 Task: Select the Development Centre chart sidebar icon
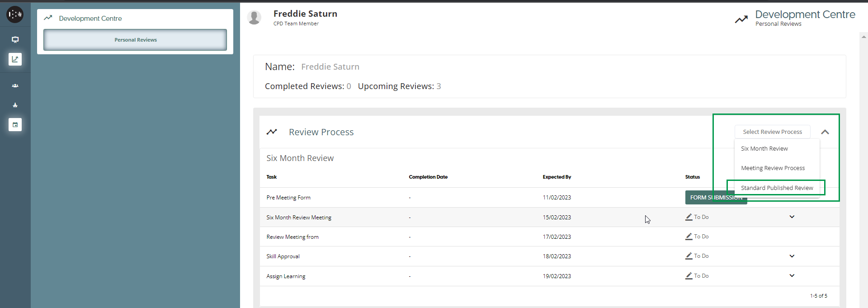pyautogui.click(x=15, y=59)
